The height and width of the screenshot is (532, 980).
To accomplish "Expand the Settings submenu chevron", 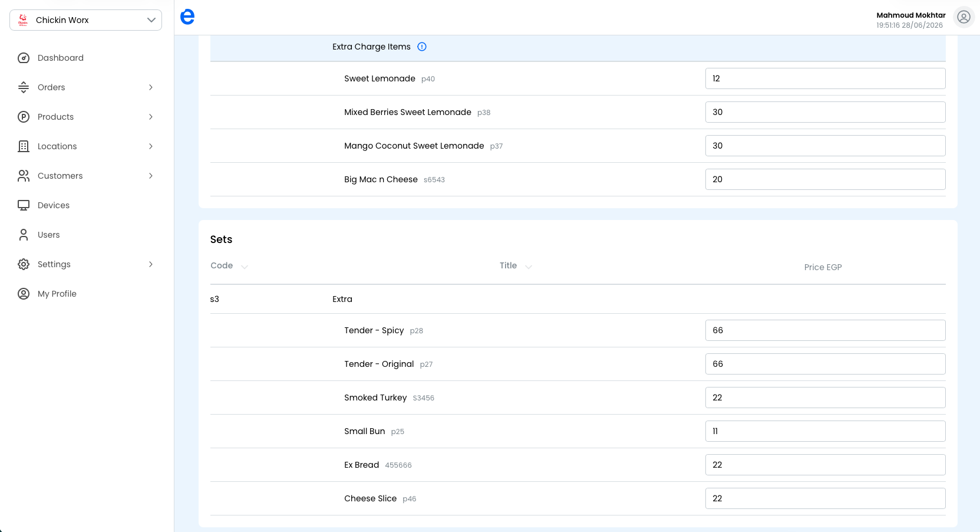I will point(151,264).
